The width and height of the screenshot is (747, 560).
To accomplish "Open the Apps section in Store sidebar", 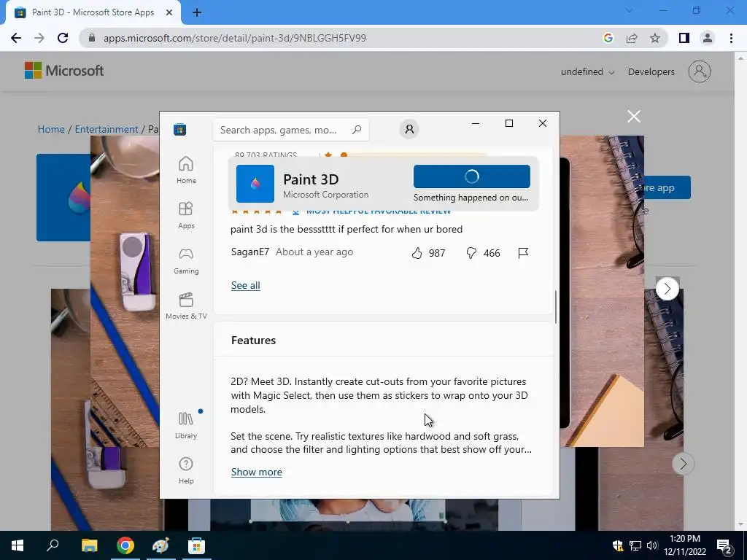I will [186, 215].
